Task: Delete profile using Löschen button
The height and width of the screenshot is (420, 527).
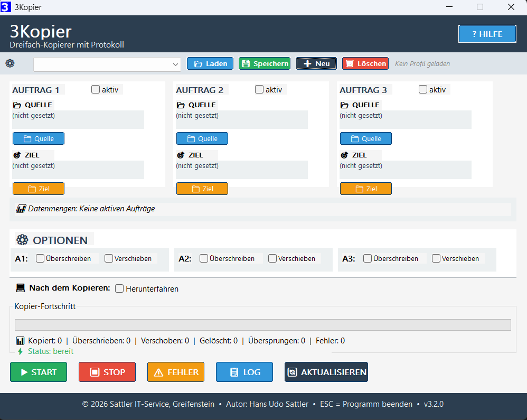Action: [365, 63]
